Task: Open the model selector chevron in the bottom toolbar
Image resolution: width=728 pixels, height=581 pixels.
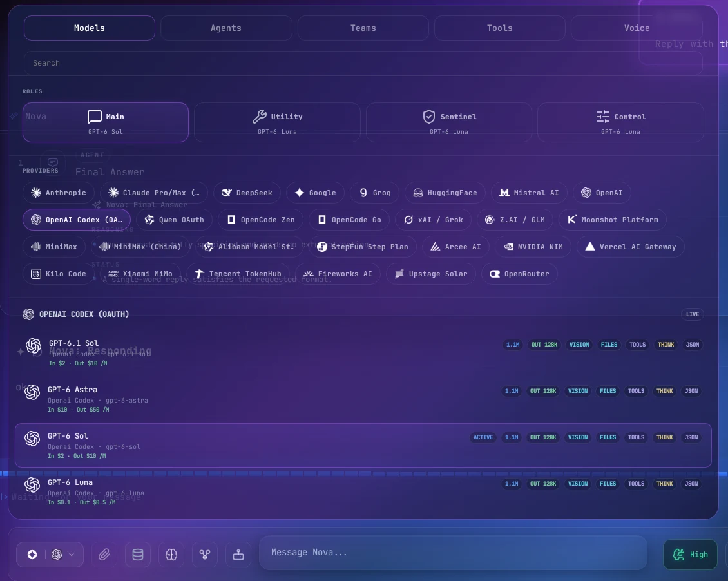Action: tap(72, 555)
